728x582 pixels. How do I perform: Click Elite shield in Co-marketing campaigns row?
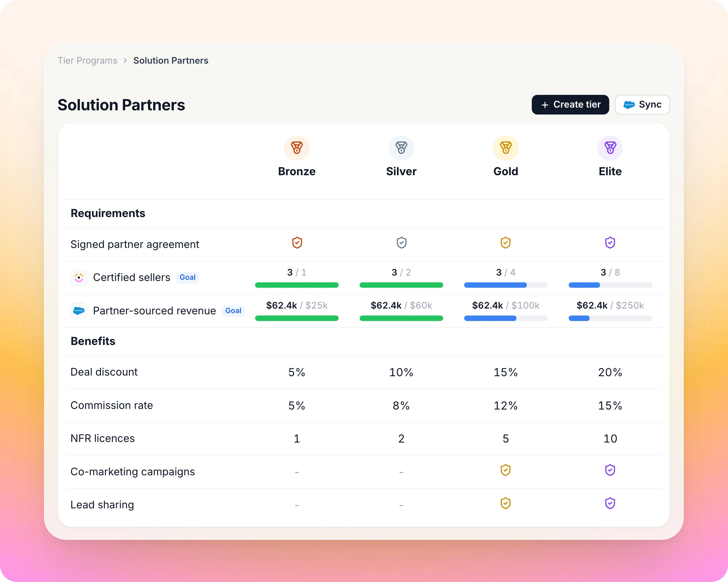click(610, 470)
